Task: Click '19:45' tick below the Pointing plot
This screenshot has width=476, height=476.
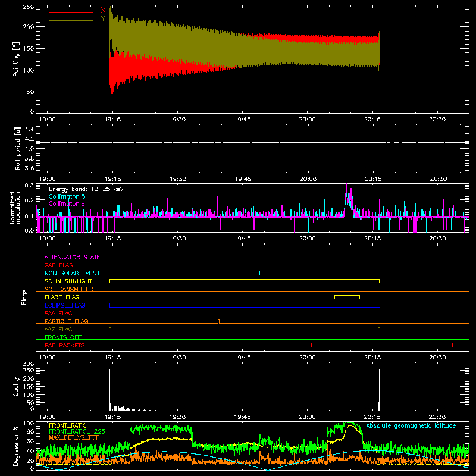Action: (x=242, y=120)
